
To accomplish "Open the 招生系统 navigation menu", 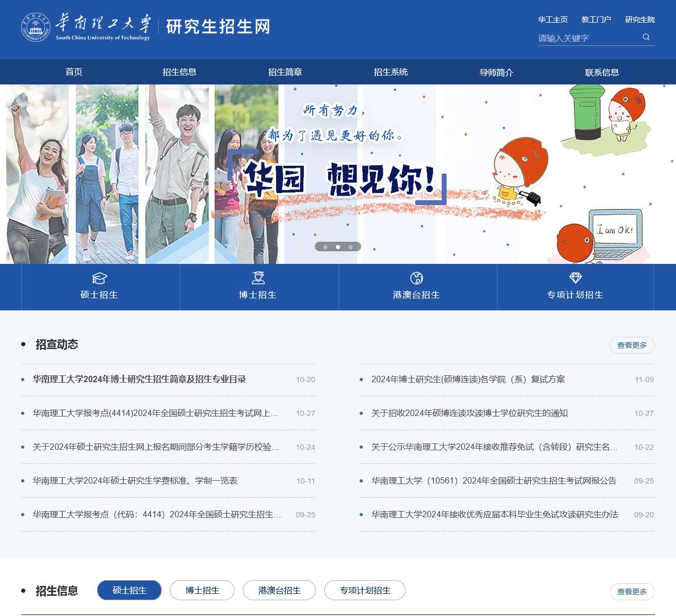I will pos(391,72).
